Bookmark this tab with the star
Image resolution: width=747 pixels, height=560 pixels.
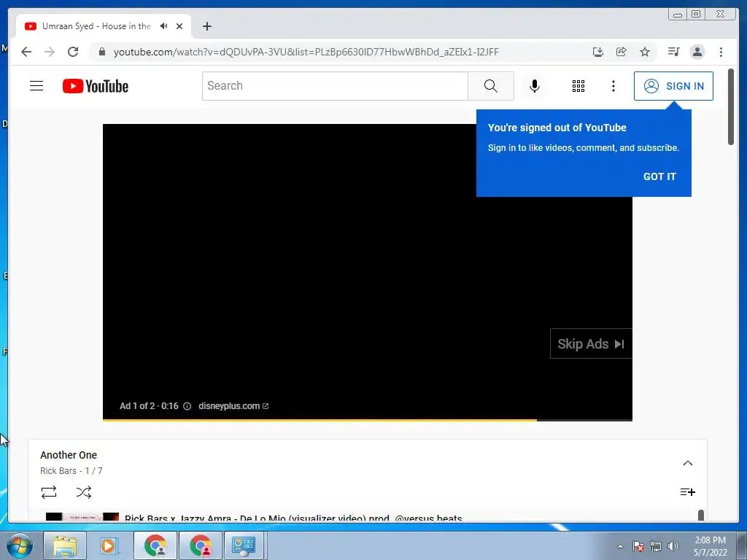[x=645, y=52]
